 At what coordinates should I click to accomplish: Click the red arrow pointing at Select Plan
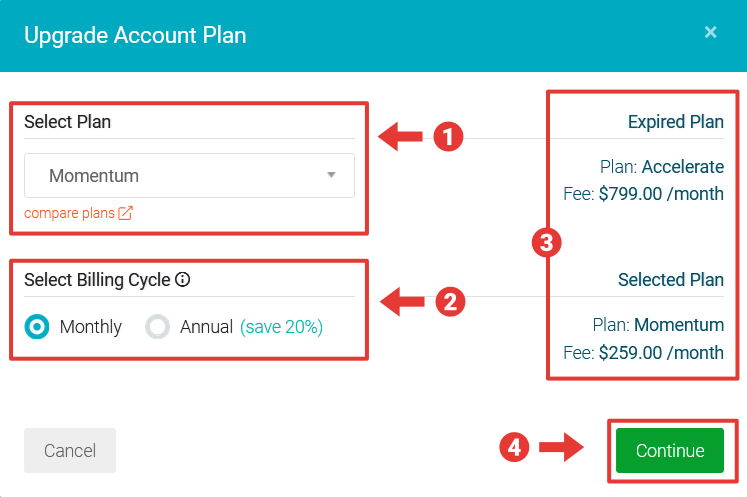click(x=404, y=137)
